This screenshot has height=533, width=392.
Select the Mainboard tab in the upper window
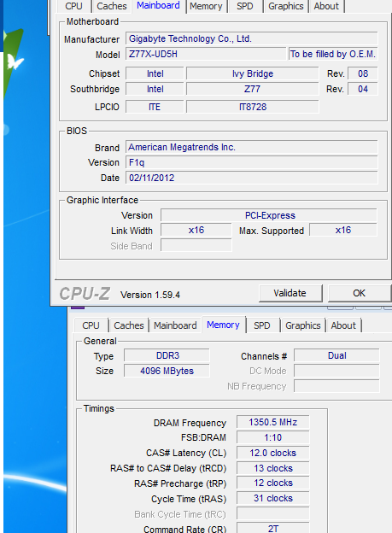[x=159, y=5]
